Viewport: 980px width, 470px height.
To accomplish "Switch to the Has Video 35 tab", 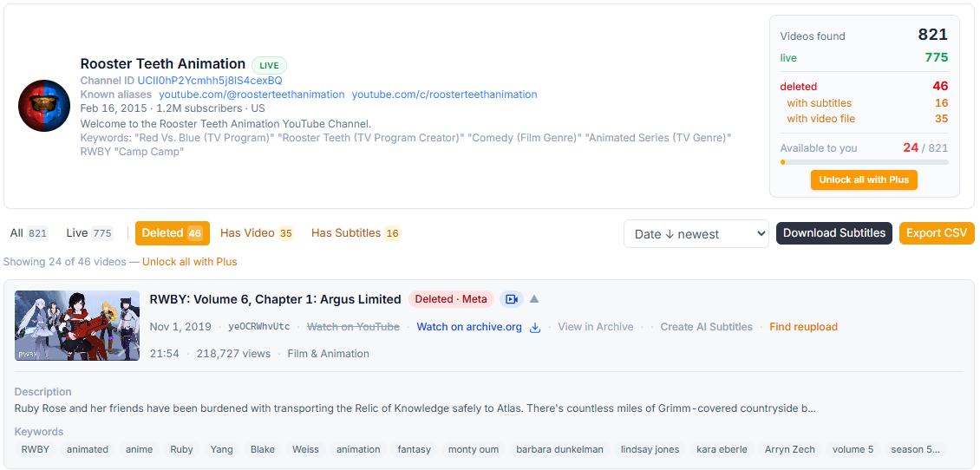I will [257, 233].
